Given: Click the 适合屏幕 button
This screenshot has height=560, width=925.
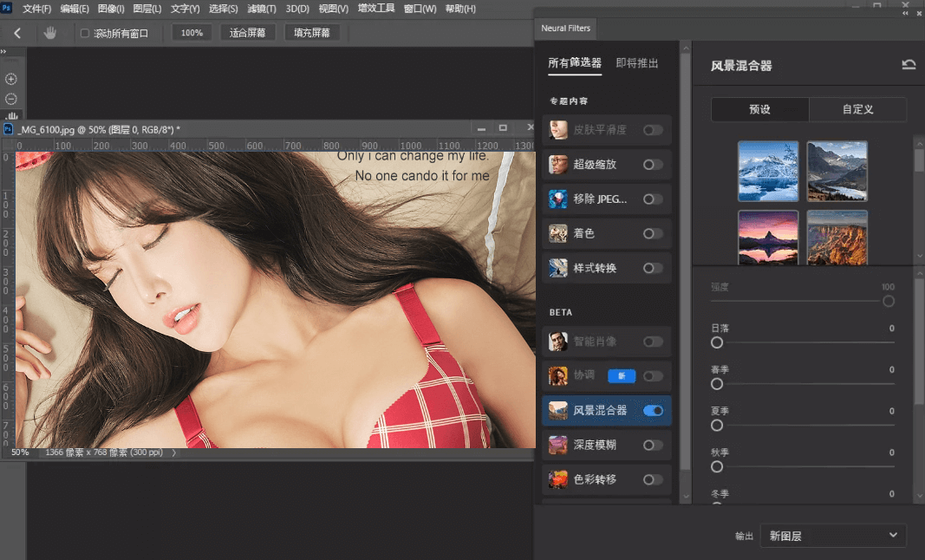Looking at the screenshot, I should [247, 31].
